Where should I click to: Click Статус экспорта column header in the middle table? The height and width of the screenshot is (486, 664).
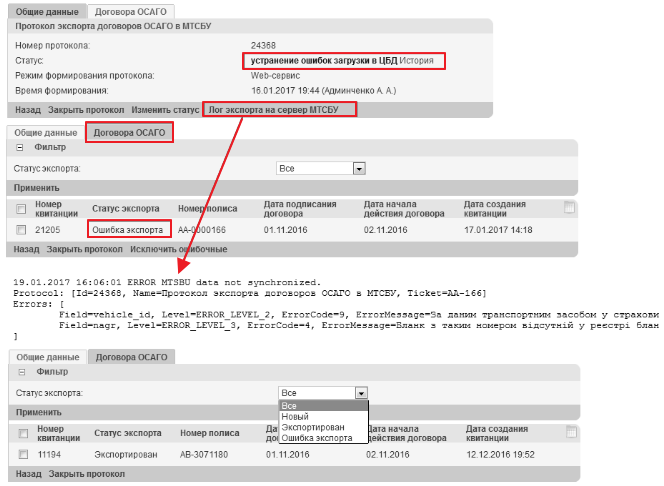coord(126,209)
